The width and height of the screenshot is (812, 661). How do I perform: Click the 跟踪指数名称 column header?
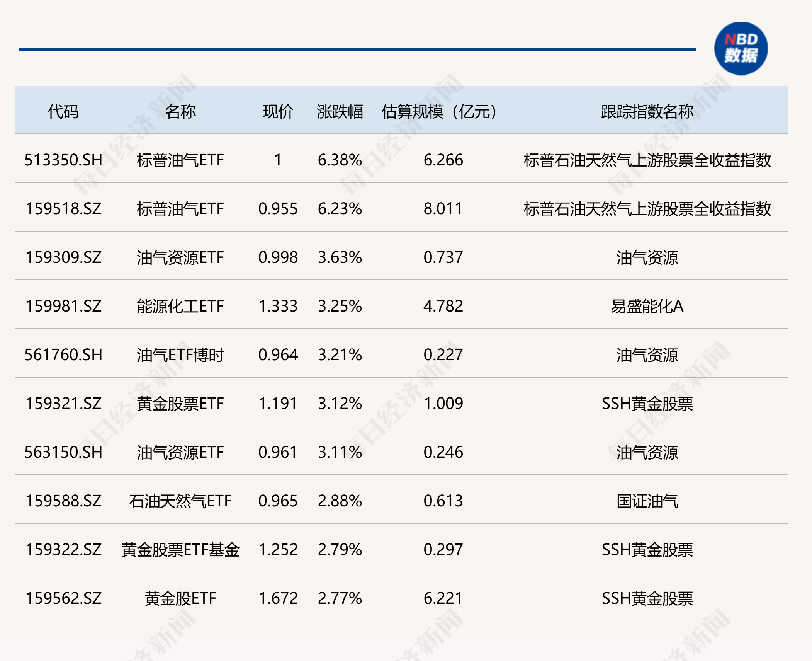(x=647, y=111)
